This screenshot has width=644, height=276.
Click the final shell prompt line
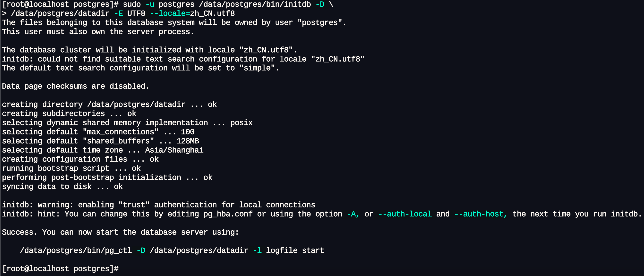point(60,268)
